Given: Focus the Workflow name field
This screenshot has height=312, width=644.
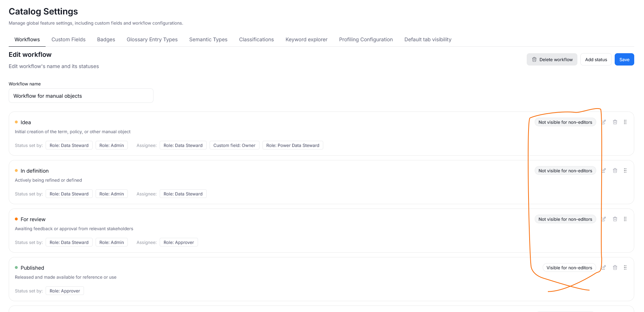Looking at the screenshot, I should tap(81, 96).
